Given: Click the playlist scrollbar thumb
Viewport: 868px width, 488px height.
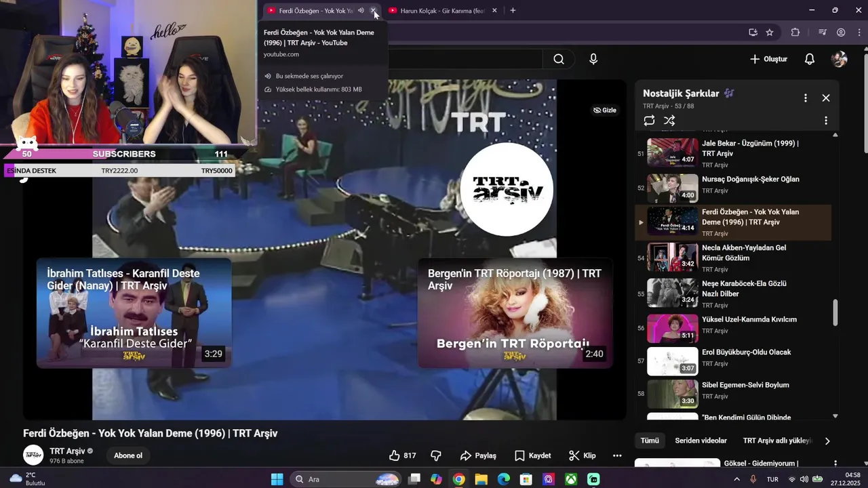Looking at the screenshot, I should click(835, 312).
